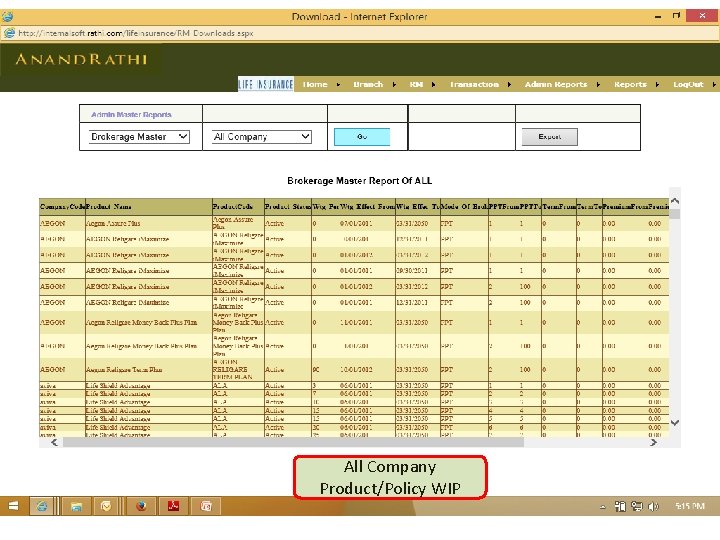Viewport: 720px width, 540px height.
Task: Click the Mode Of Brok column header
Action: [464, 207]
